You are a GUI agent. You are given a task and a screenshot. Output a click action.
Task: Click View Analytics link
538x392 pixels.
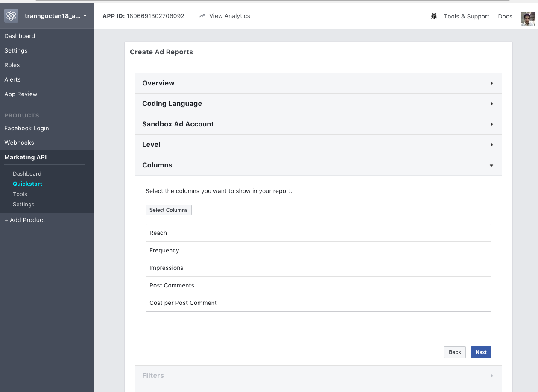pyautogui.click(x=230, y=16)
